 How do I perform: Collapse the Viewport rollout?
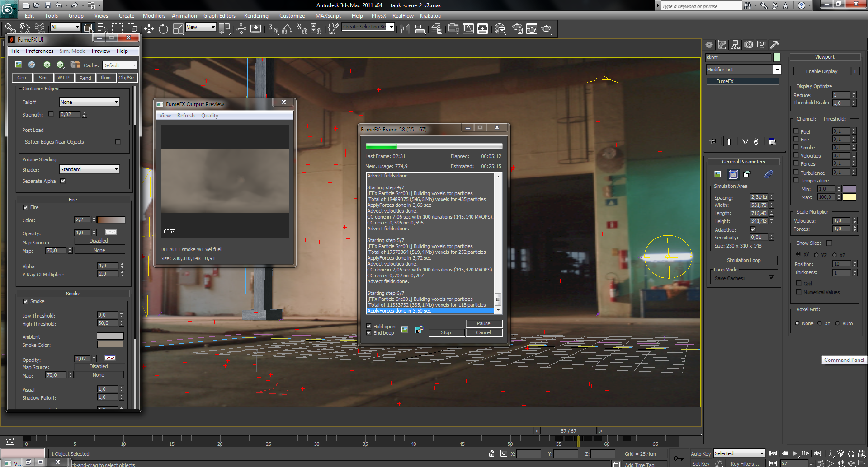pyautogui.click(x=825, y=57)
